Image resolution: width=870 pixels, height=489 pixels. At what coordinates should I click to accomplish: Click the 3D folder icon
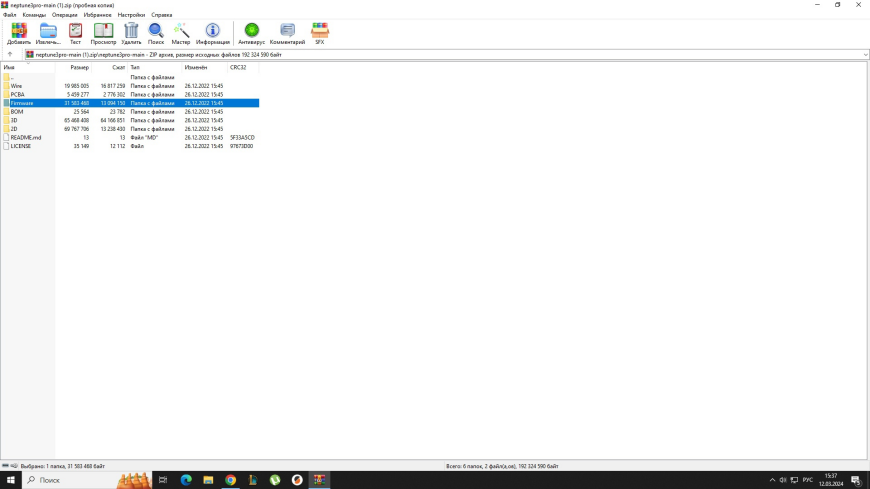[6, 120]
